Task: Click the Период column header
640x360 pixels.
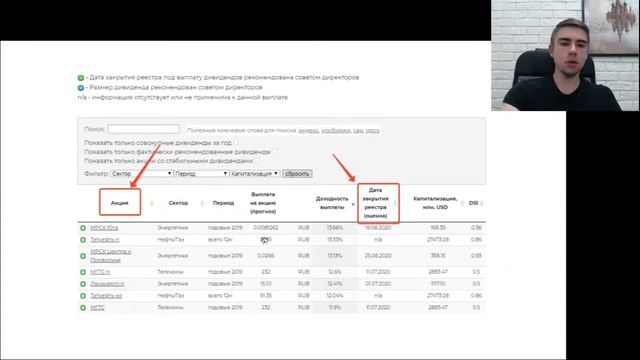Action: pos(223,203)
